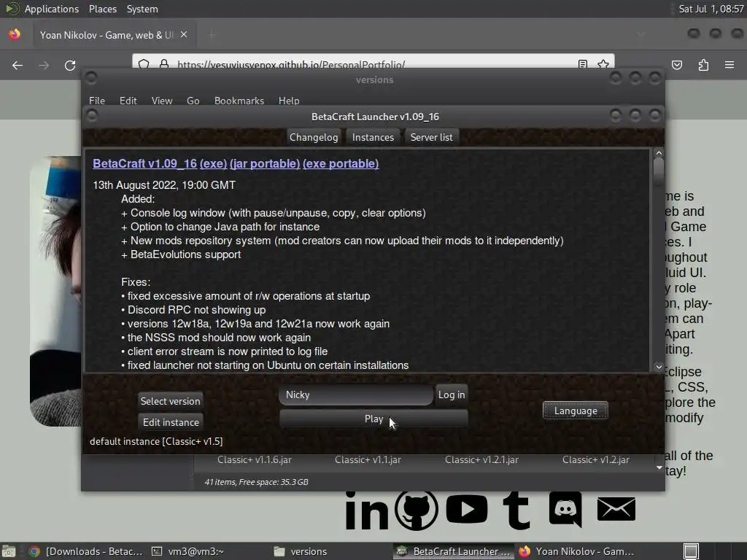Click the Edit instance button
747x560 pixels.
171,422
